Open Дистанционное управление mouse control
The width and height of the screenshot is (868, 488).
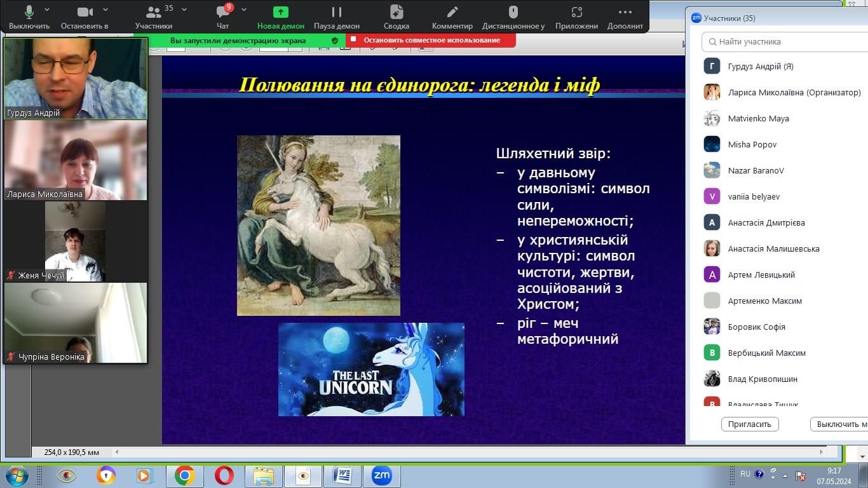(513, 17)
